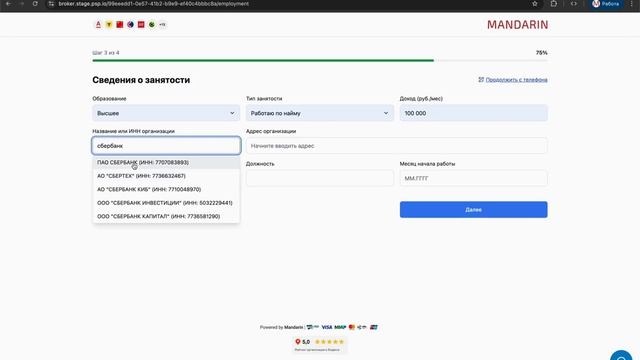640x360 pixels.
Task: Click the Mastercard logo in footer
Action: 352,327
